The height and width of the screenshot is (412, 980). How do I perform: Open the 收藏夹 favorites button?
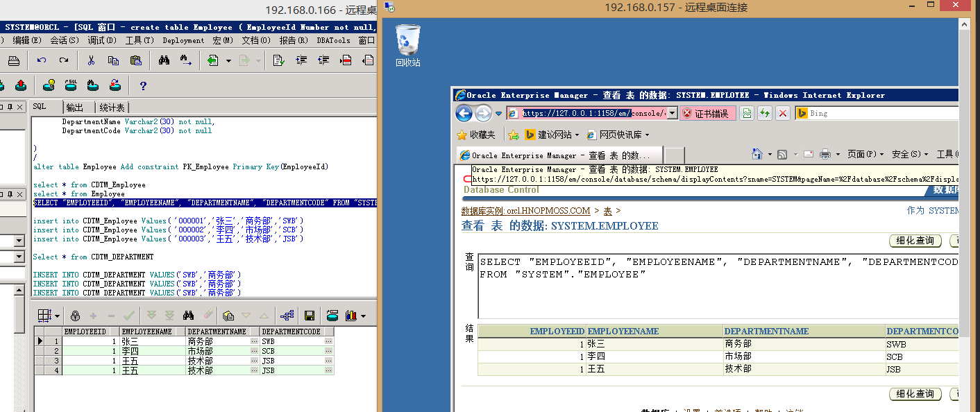coord(476,135)
